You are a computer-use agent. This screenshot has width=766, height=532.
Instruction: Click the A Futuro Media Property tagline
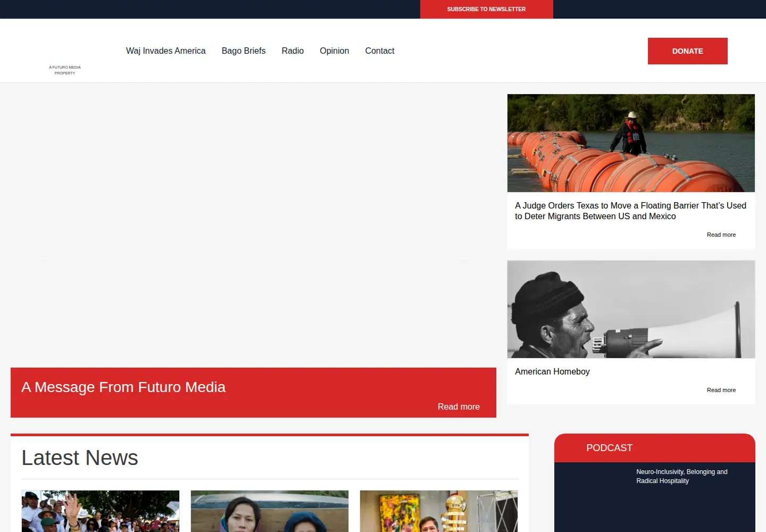tap(65, 70)
